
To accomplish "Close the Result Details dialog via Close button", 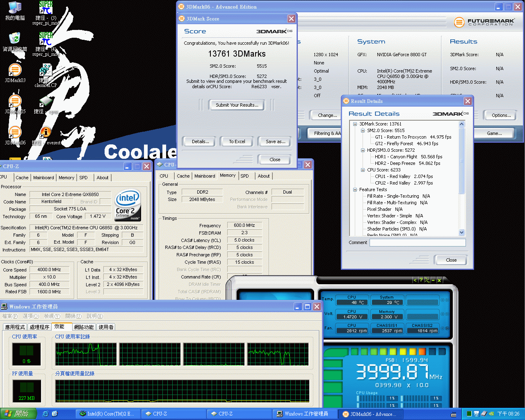I will pyautogui.click(x=451, y=260).
